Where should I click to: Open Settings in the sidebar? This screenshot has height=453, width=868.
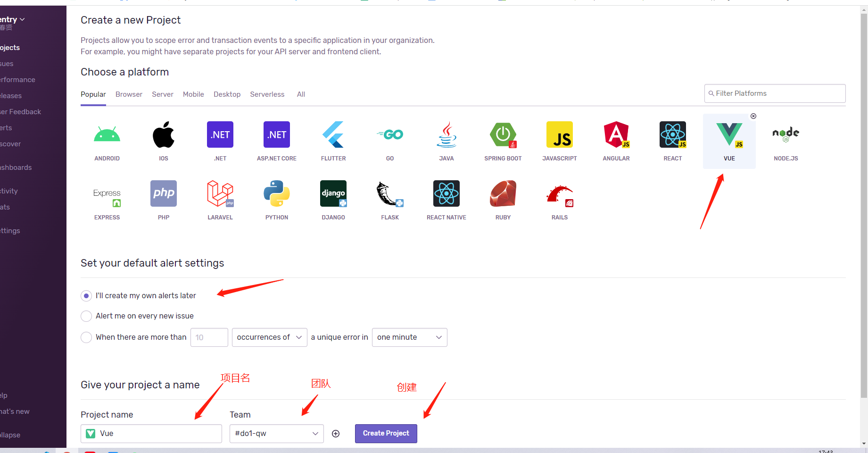click(10, 231)
